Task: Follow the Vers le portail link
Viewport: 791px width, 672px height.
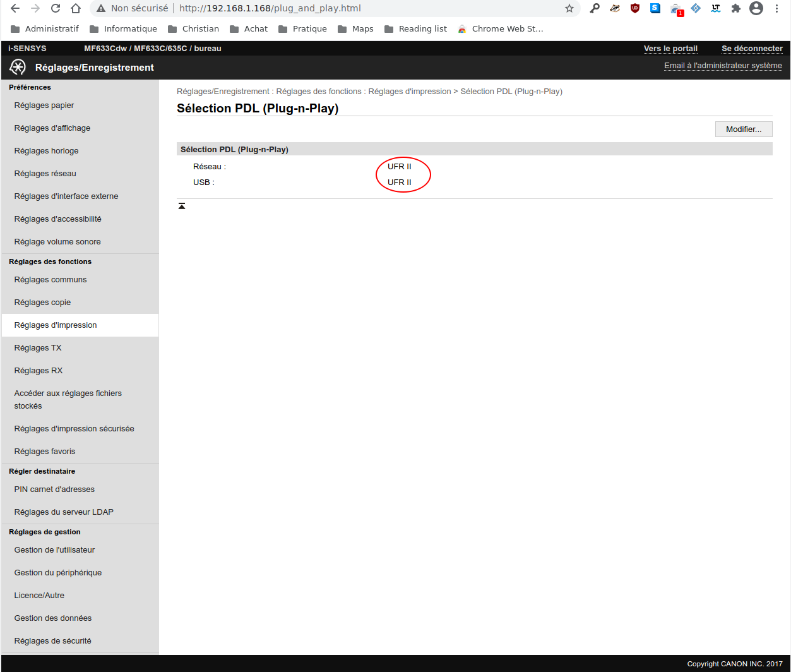Action: point(670,49)
